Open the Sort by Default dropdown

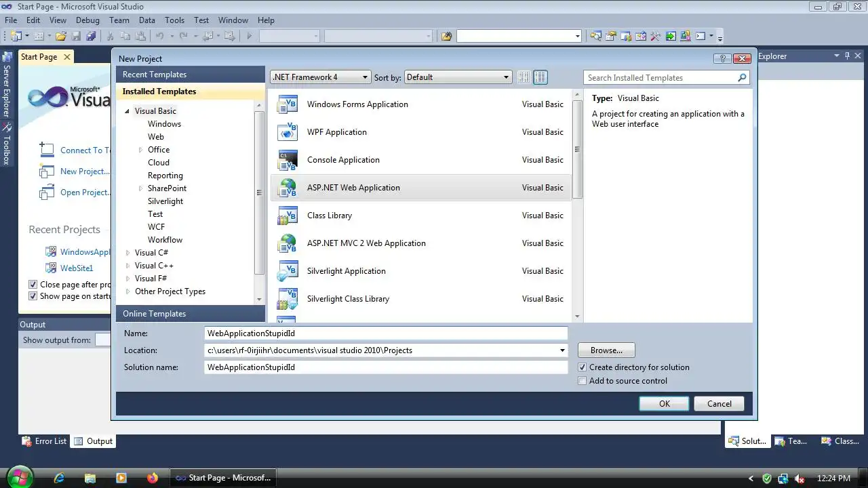point(458,77)
